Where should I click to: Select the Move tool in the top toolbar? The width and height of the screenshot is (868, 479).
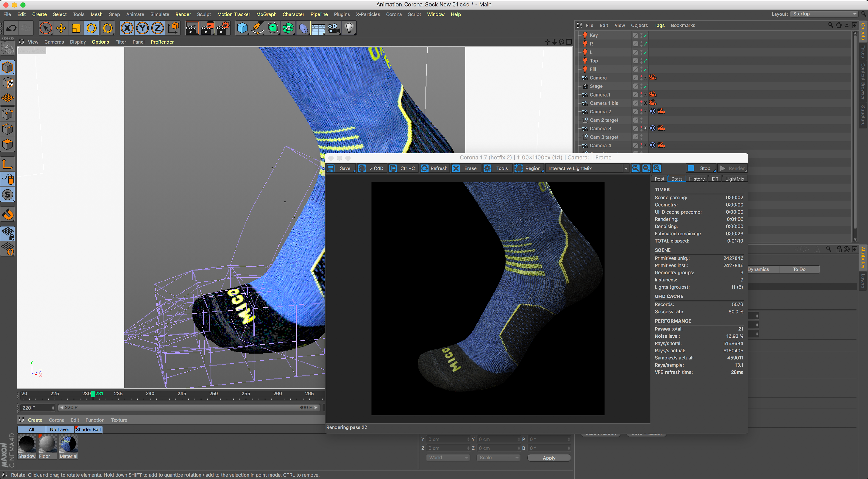point(61,28)
